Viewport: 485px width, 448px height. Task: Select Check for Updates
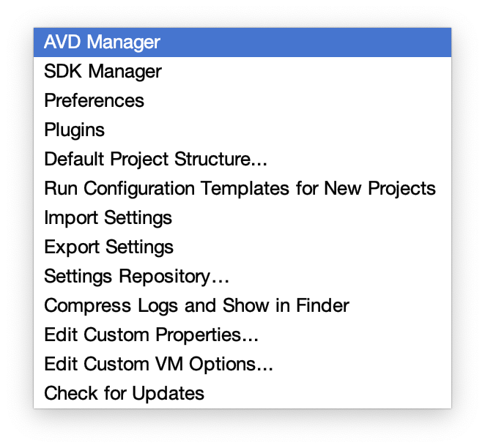click(124, 393)
